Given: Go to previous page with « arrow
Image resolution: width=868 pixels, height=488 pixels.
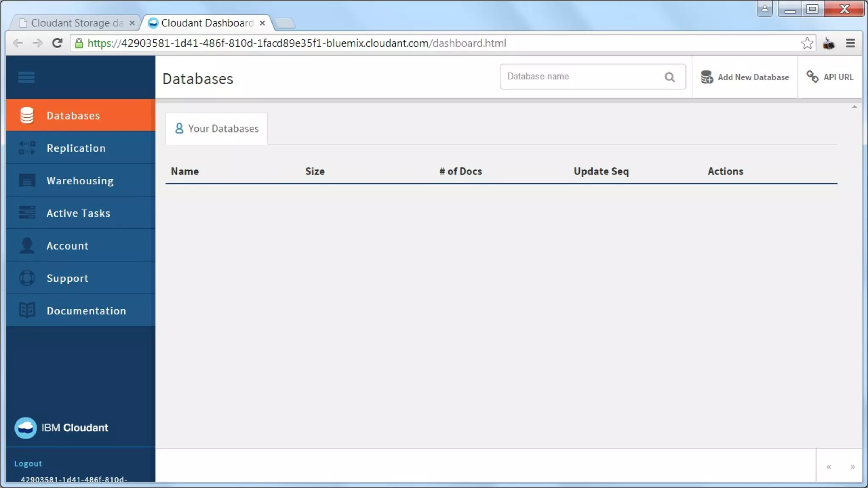Looking at the screenshot, I should (x=829, y=467).
